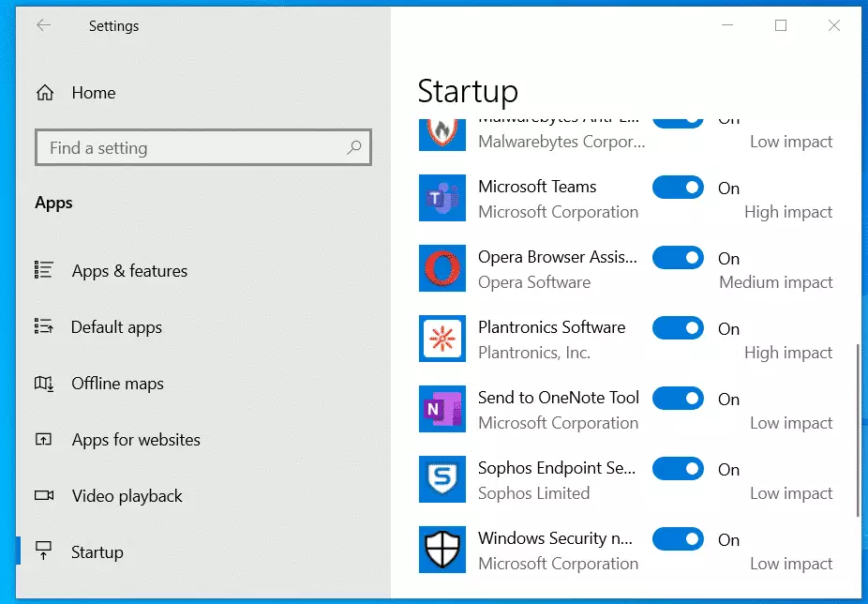This screenshot has height=604, width=868.
Task: Click the Startup page heading
Action: [468, 92]
